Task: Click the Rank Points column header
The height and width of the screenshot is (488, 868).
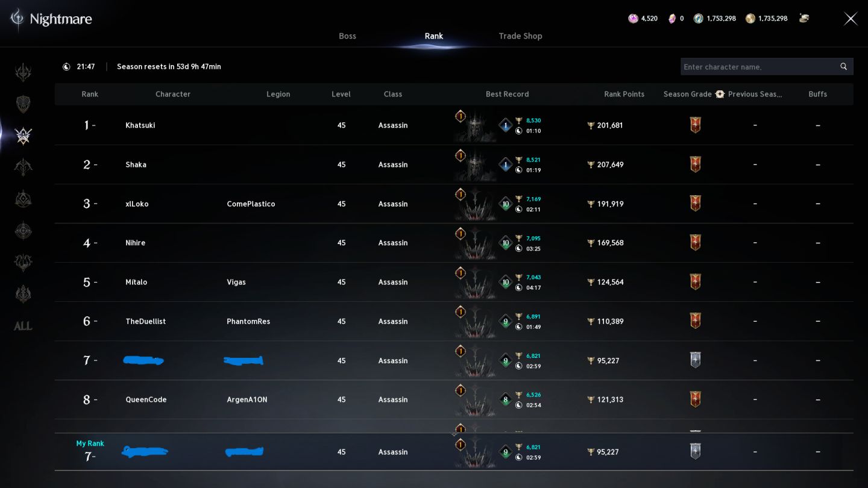Action: tap(624, 94)
